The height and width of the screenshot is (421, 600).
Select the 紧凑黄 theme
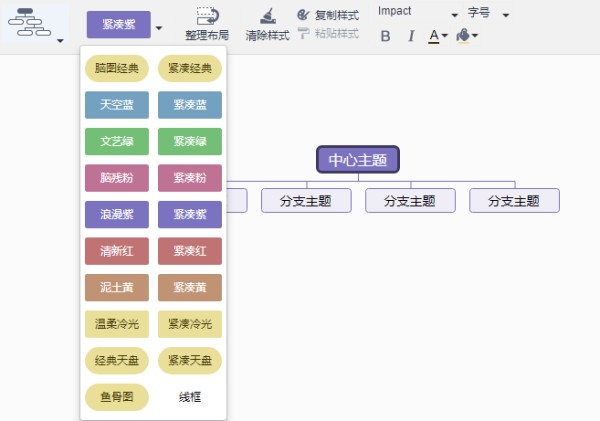(x=190, y=287)
